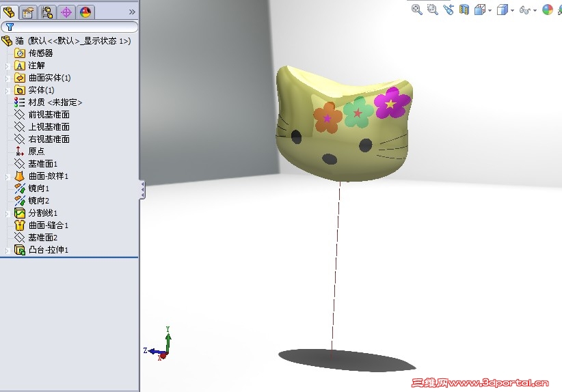Viewport: 562px width, 392px height.
Task: Click the View Orientation cube icon
Action: [479, 10]
